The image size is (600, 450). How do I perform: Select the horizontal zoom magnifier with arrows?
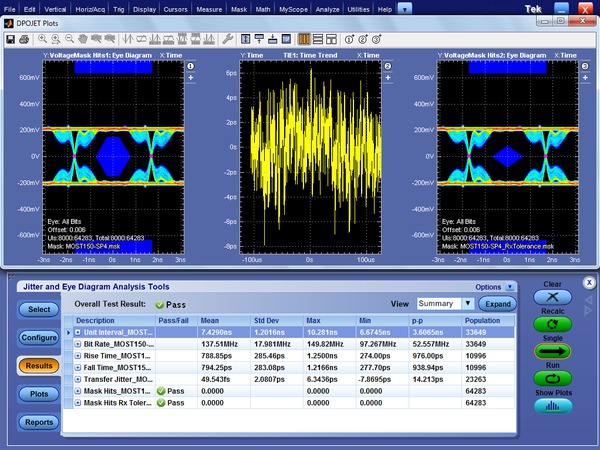pos(56,39)
